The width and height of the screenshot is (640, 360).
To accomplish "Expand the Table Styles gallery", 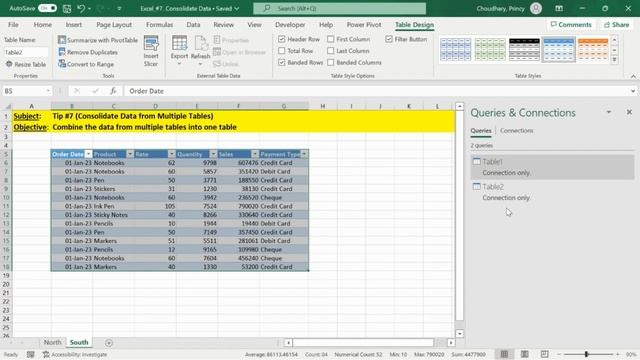I will coord(614,60).
